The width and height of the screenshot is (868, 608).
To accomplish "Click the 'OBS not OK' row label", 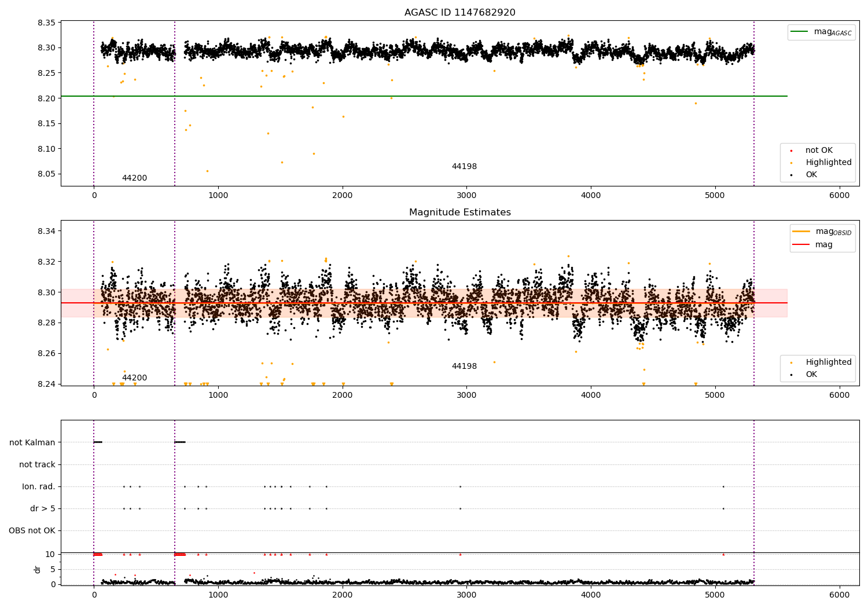I will 32,530.
